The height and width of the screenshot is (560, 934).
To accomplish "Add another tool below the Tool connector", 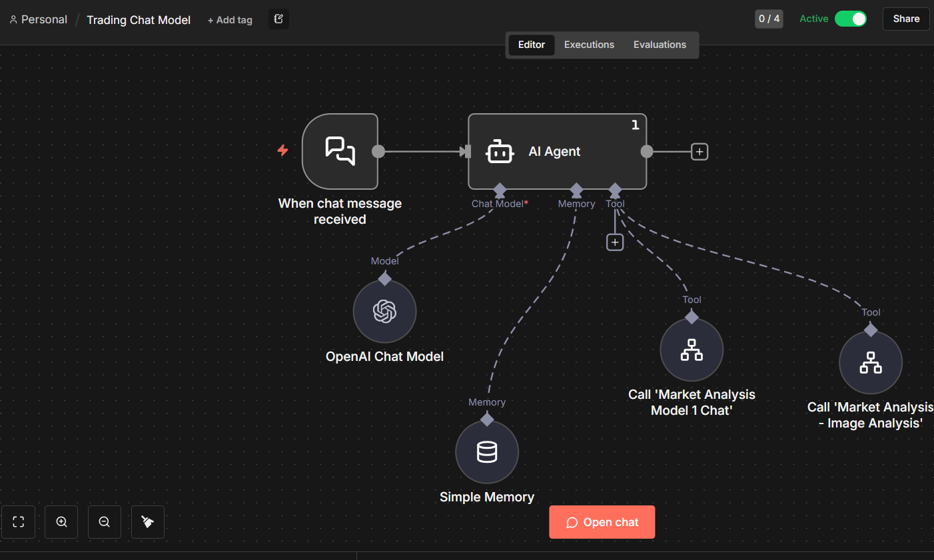I will click(x=614, y=242).
